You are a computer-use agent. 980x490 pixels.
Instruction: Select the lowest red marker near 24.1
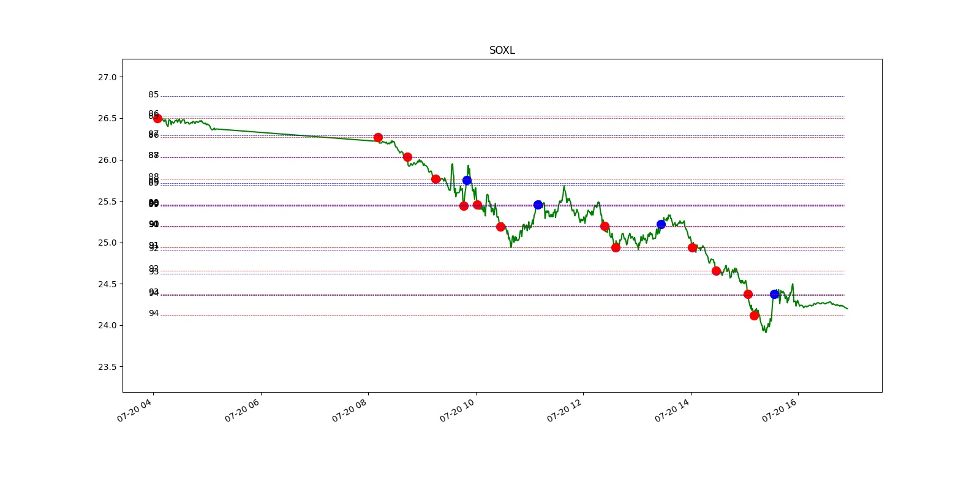[x=754, y=315]
